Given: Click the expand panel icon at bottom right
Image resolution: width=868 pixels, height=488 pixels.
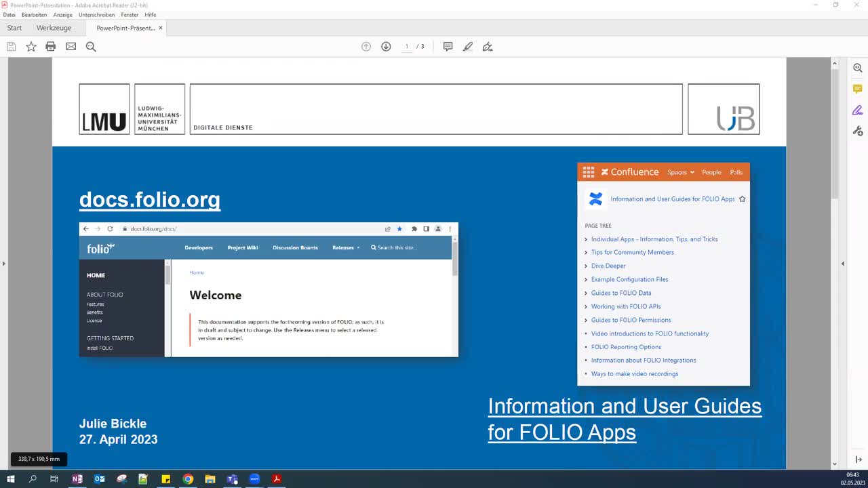Looking at the screenshot, I should click(x=858, y=460).
